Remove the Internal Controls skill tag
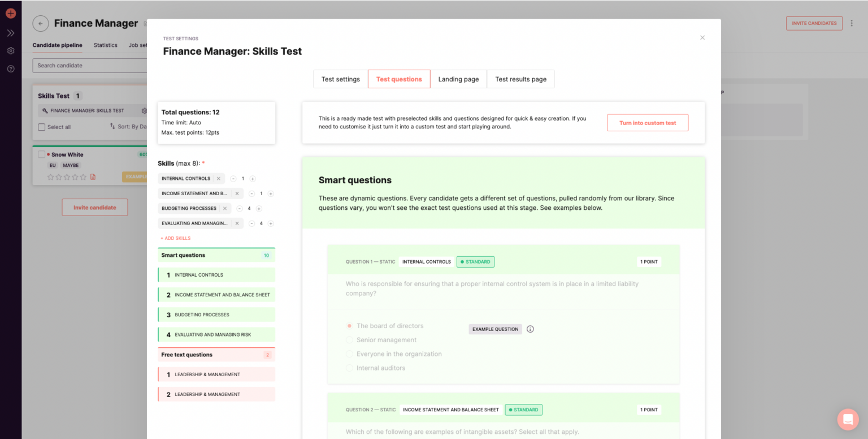 pyautogui.click(x=219, y=178)
